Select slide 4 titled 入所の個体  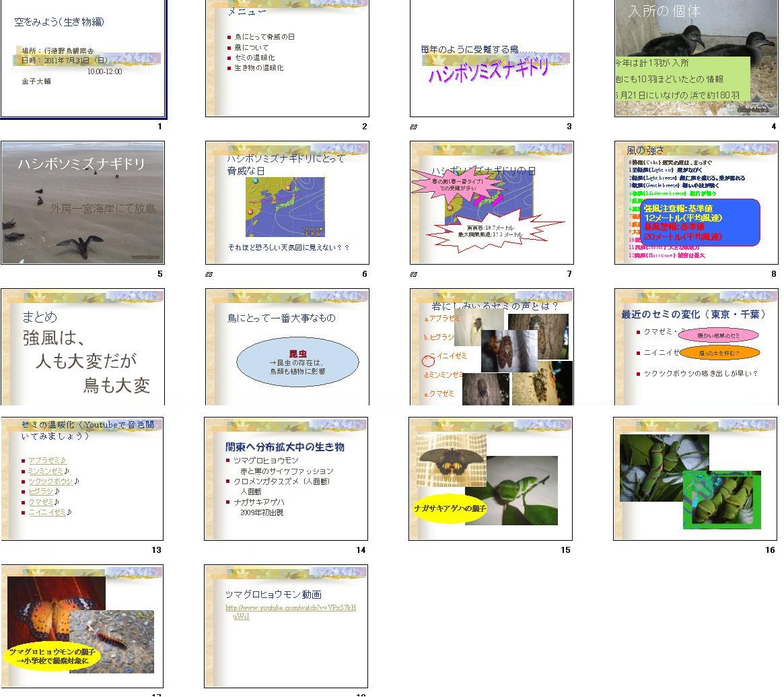pyautogui.click(x=696, y=59)
